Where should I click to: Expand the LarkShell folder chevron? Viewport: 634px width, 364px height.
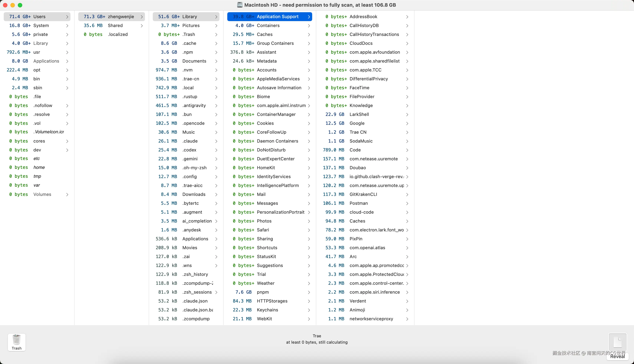click(407, 114)
